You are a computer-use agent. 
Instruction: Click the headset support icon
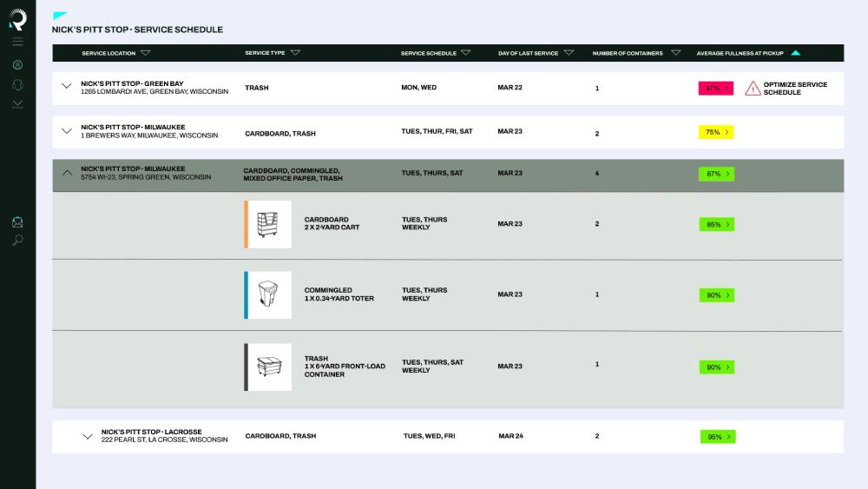click(17, 85)
